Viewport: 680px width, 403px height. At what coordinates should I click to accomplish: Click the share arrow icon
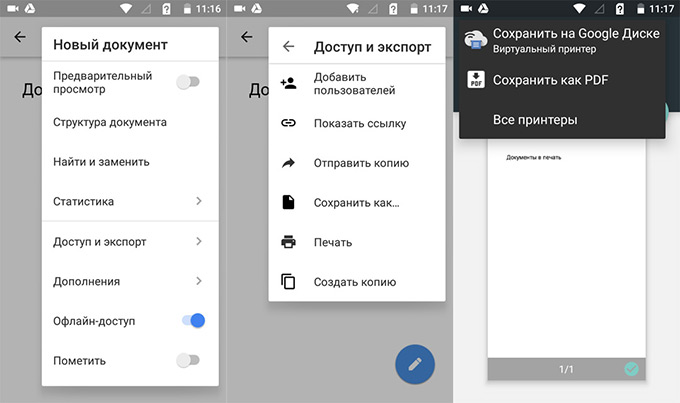coord(288,163)
